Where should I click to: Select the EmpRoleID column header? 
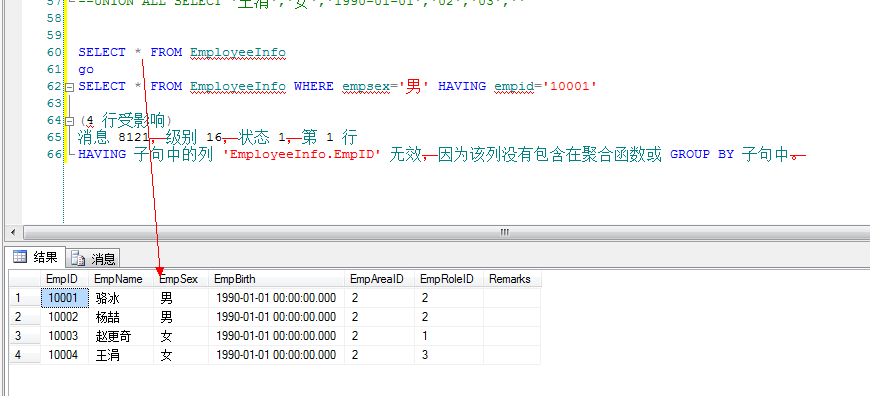click(x=449, y=279)
